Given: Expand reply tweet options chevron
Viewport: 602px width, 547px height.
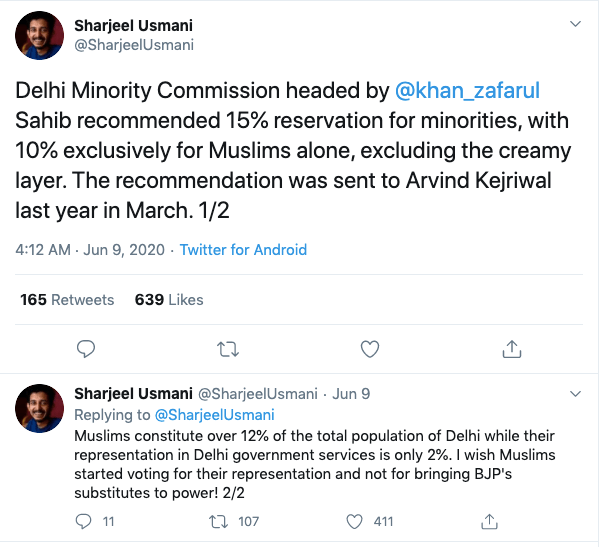Looking at the screenshot, I should pos(574,392).
